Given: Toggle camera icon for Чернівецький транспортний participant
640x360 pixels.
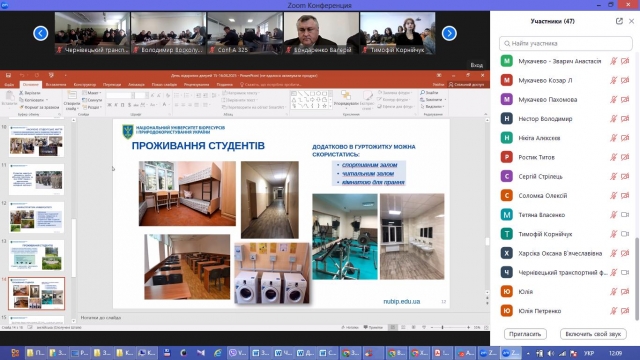Looking at the screenshot, I should pos(625,272).
